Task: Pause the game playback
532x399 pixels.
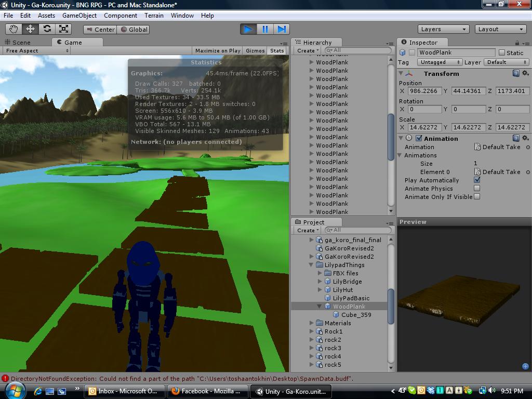Action: 265,29
